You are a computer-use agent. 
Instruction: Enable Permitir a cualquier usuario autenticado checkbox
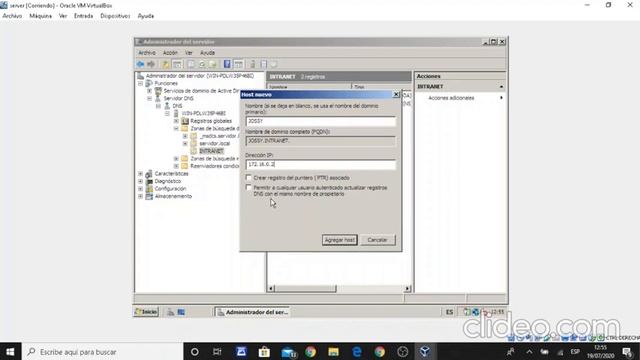pos(249,188)
